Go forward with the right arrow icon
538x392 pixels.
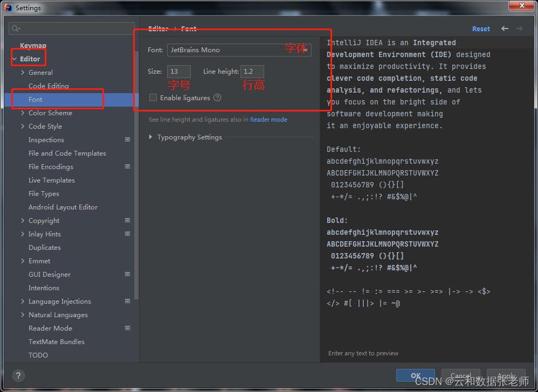(x=520, y=29)
